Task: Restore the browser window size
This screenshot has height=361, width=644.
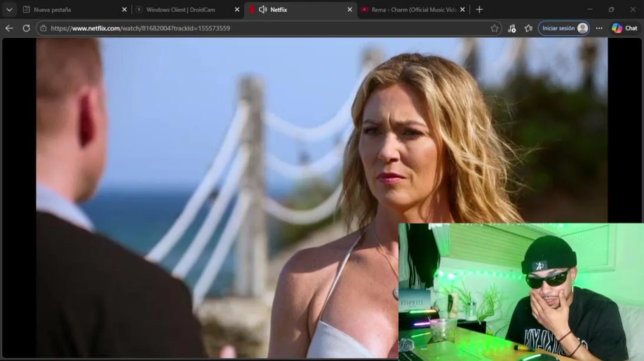Action: 611,10
